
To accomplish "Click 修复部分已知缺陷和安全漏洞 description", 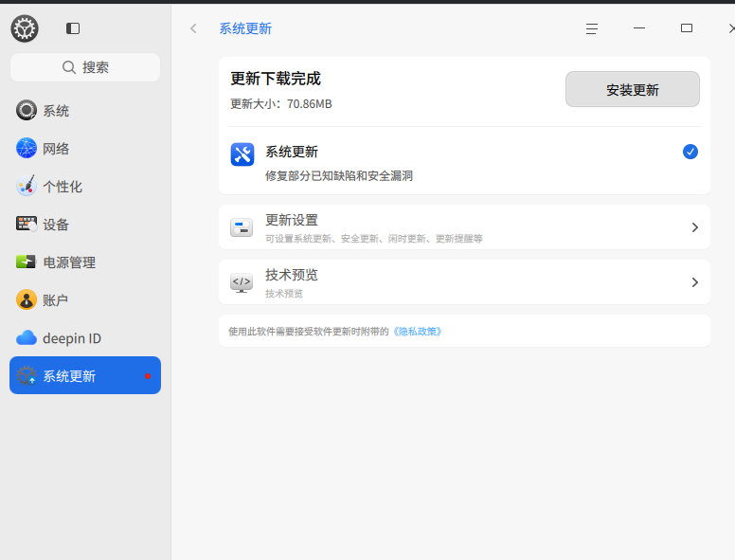I will click(x=339, y=176).
